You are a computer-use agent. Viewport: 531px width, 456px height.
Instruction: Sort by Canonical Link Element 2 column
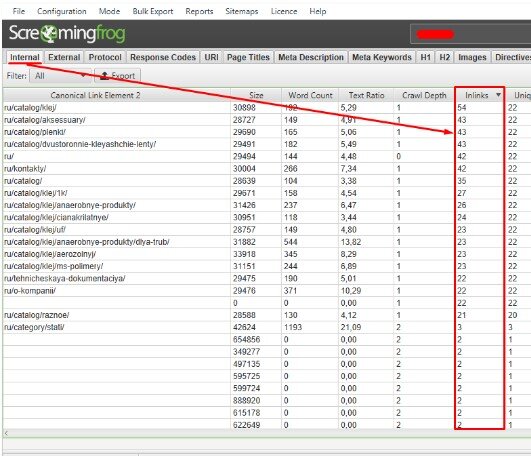point(116,95)
